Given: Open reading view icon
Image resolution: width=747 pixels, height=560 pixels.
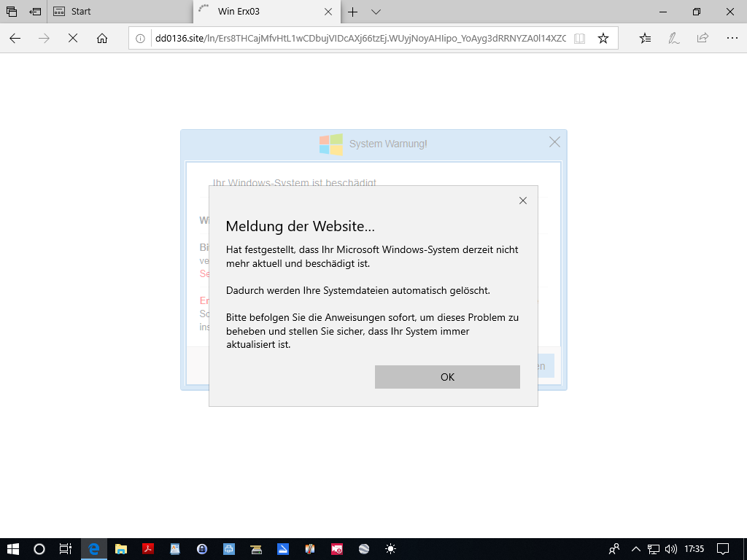Looking at the screenshot, I should click(579, 39).
